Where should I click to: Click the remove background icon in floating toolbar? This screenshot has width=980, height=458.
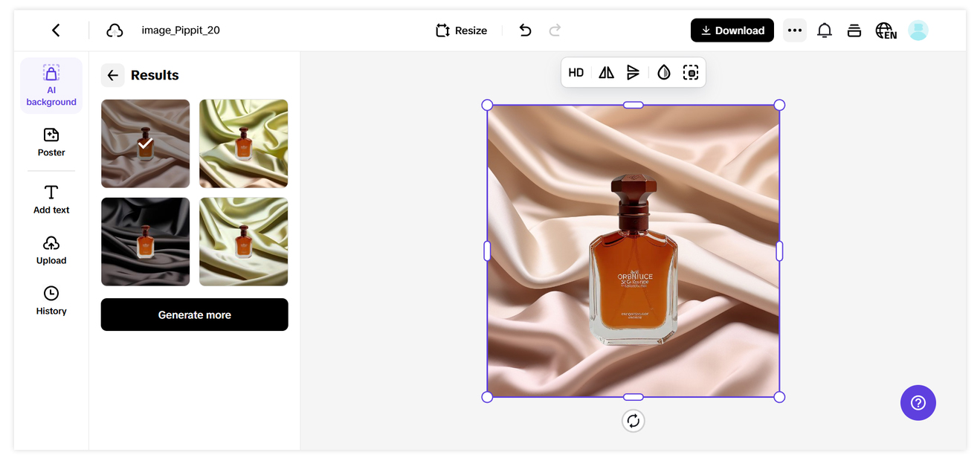tap(691, 73)
